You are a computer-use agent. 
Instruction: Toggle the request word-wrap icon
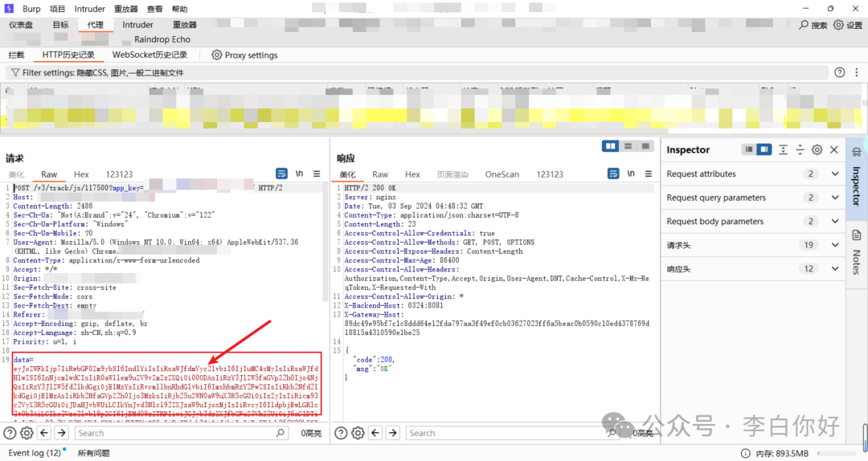pyautogui.click(x=281, y=173)
